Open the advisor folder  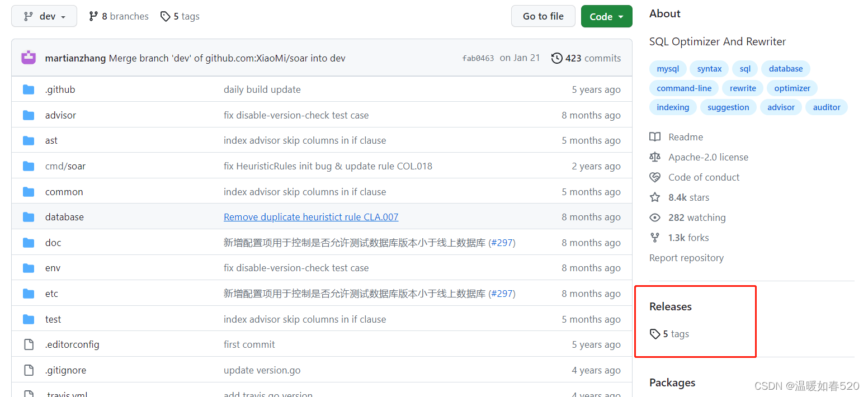[x=60, y=115]
